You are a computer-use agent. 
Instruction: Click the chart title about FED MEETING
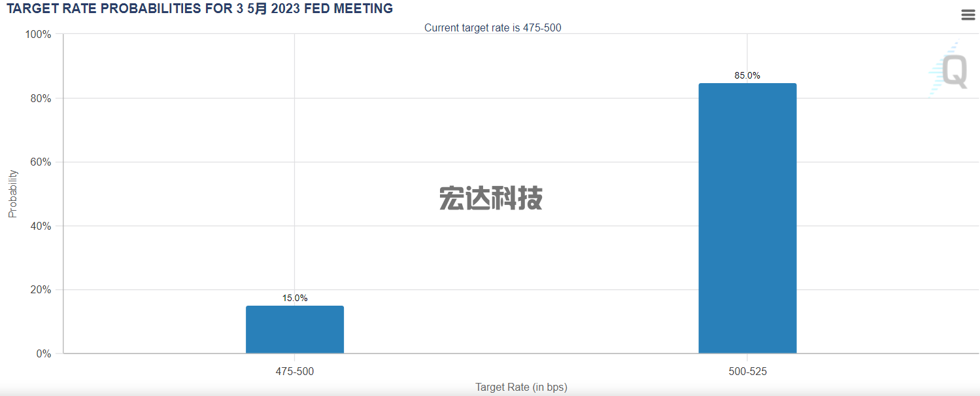pos(200,9)
